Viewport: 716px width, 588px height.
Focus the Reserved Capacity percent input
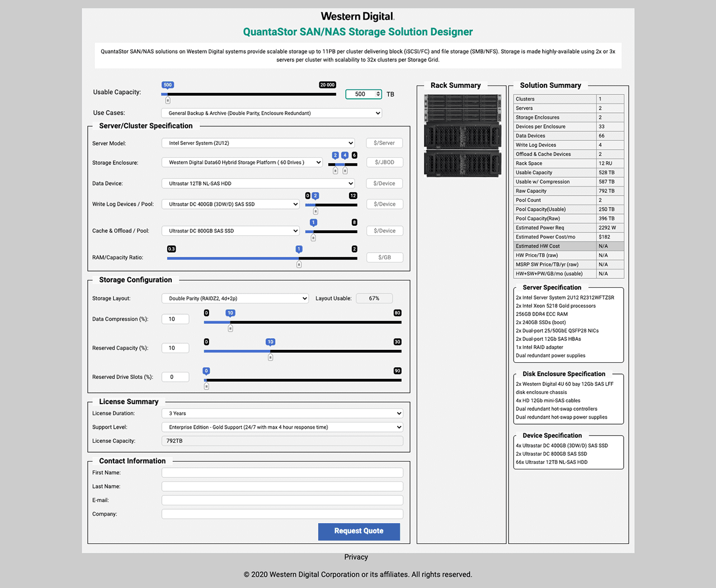coord(176,348)
